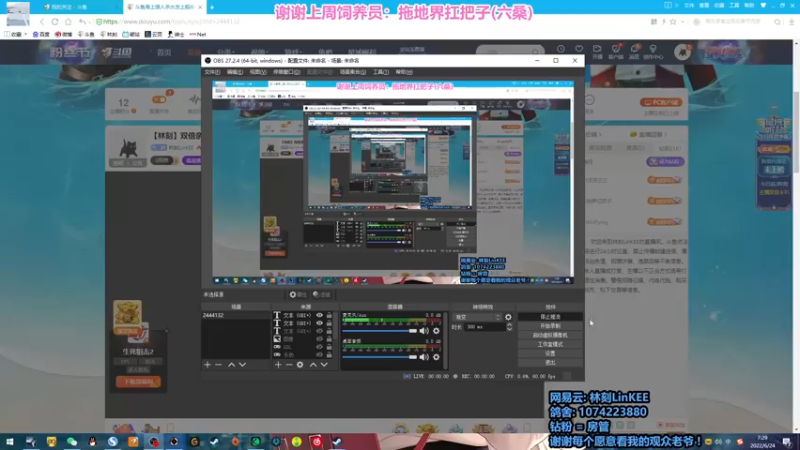The image size is (800, 450).
Task: Click the 桌面音频 volume slider
Action: pyautogui.click(x=380, y=357)
